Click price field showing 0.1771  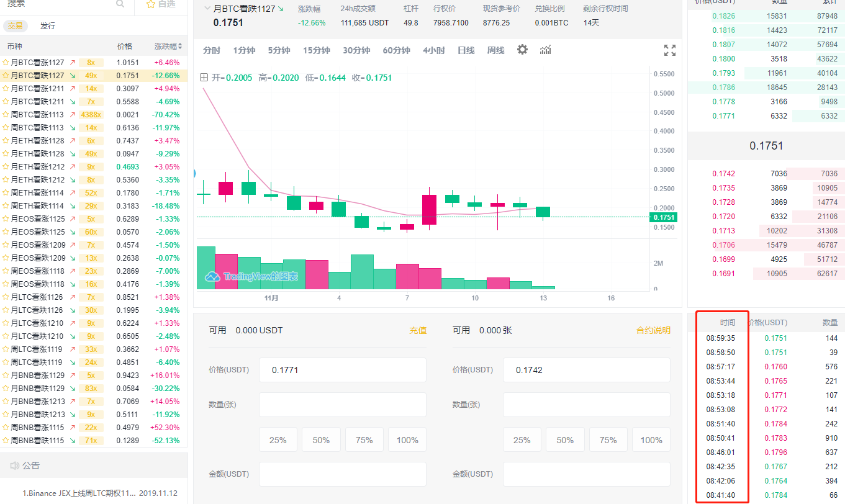343,370
